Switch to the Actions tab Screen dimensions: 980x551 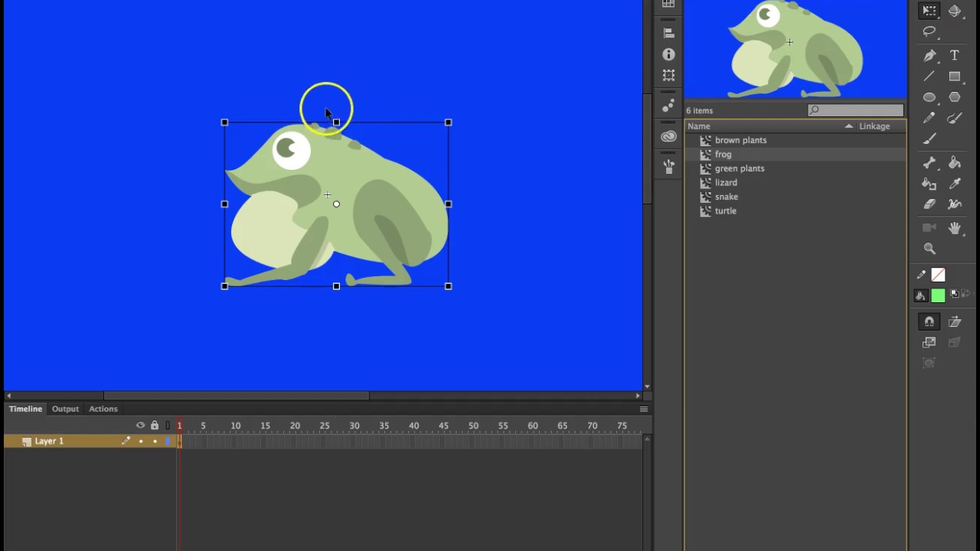[103, 409]
